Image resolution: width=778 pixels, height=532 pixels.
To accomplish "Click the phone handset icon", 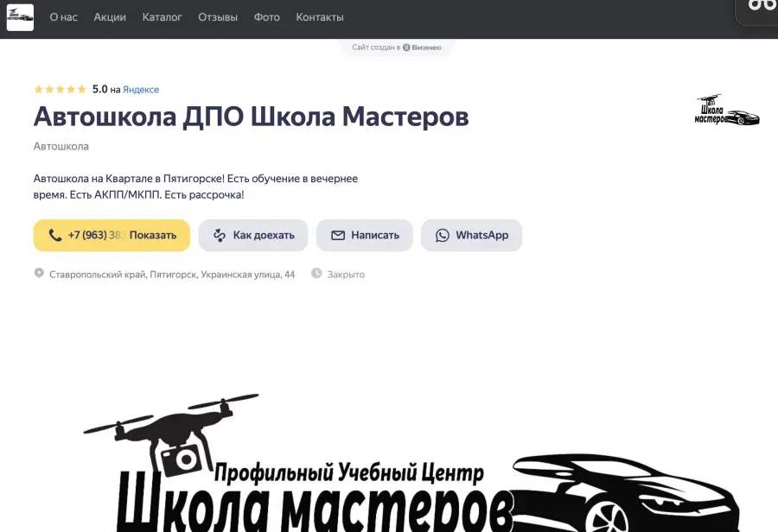I will point(55,235).
